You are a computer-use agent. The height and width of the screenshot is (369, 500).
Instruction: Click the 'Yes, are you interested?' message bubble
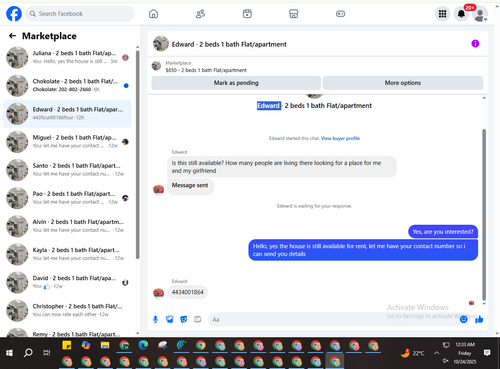coord(443,232)
